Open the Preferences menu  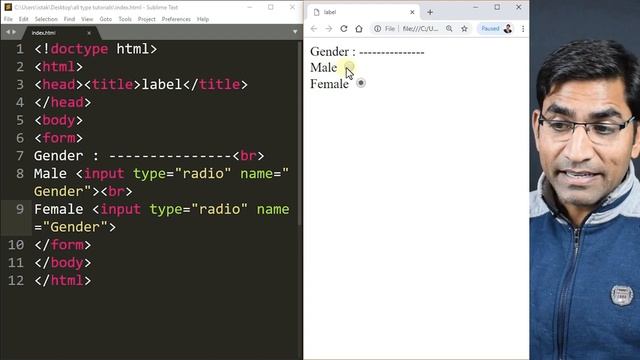point(176,19)
